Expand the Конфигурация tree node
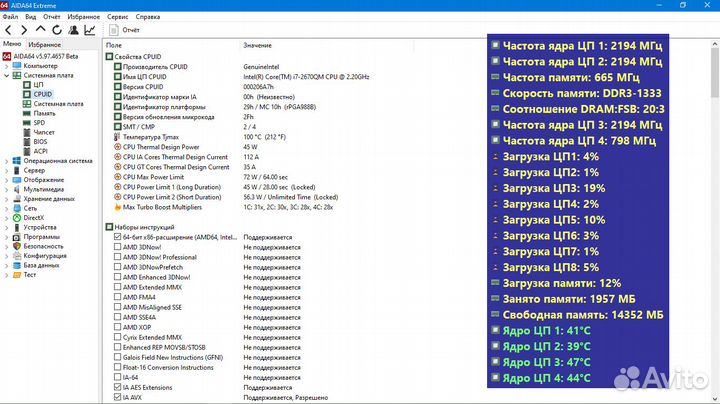The width and height of the screenshot is (720, 404). tap(6, 256)
